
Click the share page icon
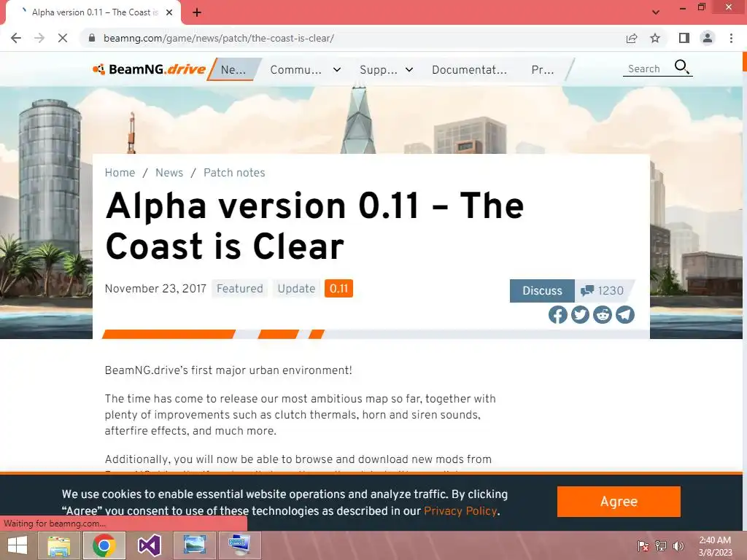coord(632,38)
